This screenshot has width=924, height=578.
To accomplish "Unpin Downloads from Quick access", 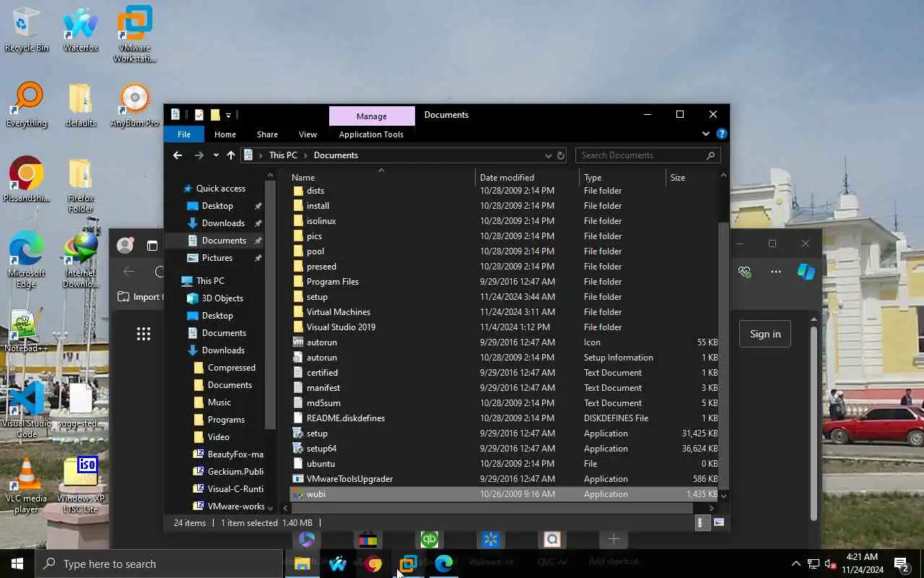I will tap(258, 223).
